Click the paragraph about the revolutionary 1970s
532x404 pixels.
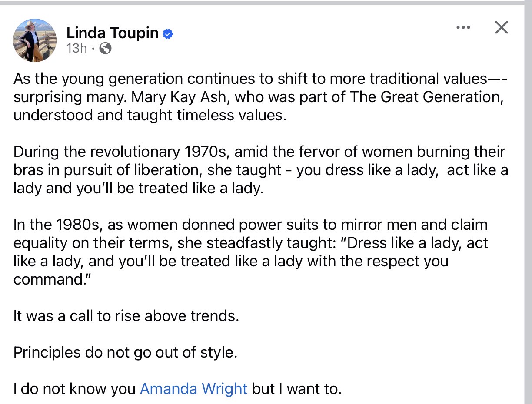point(261,170)
